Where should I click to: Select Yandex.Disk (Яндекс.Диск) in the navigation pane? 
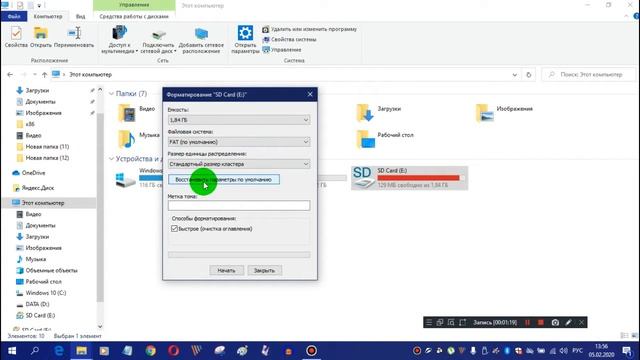38,188
